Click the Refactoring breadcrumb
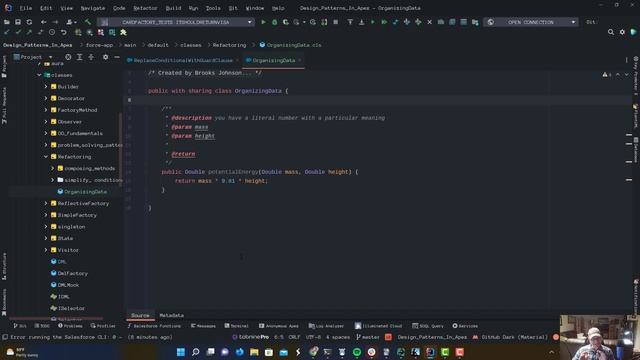This screenshot has height=360, width=640. [x=229, y=45]
